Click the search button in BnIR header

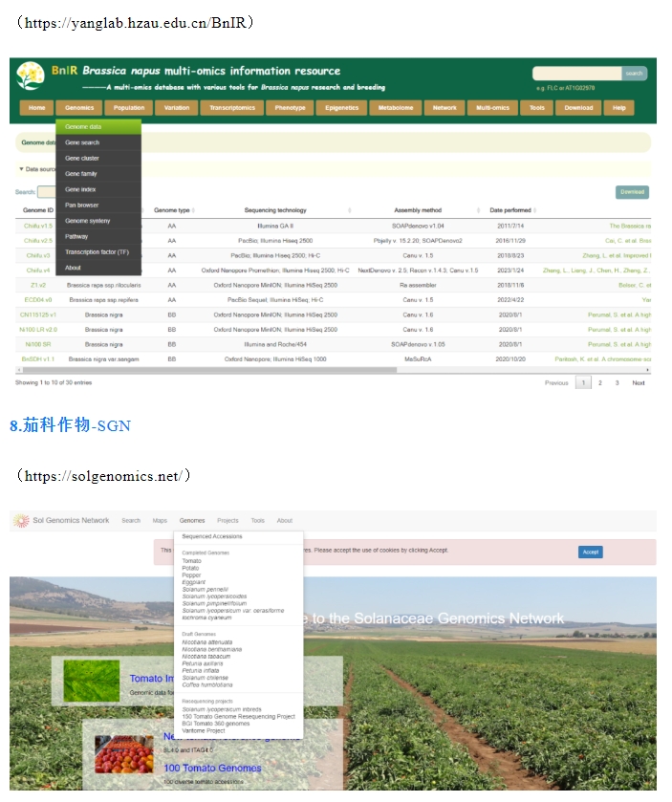point(635,75)
